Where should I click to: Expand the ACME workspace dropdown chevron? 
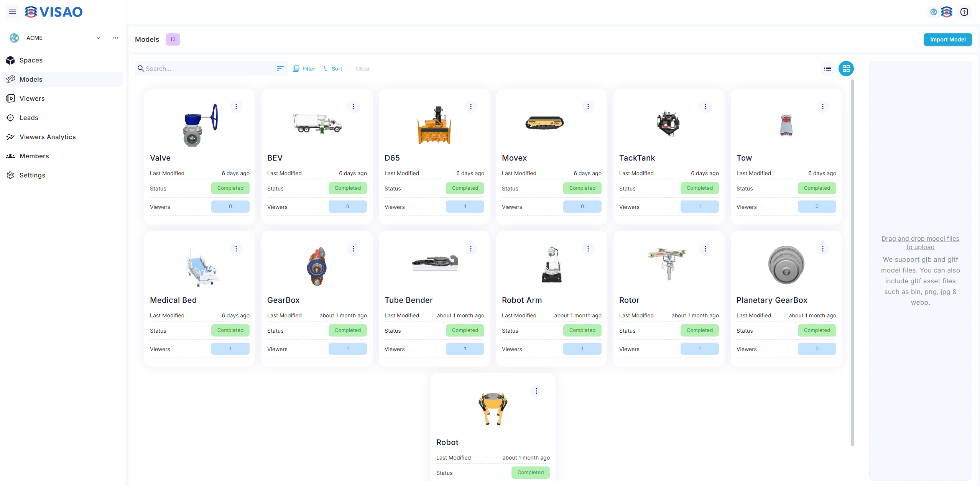coord(98,38)
